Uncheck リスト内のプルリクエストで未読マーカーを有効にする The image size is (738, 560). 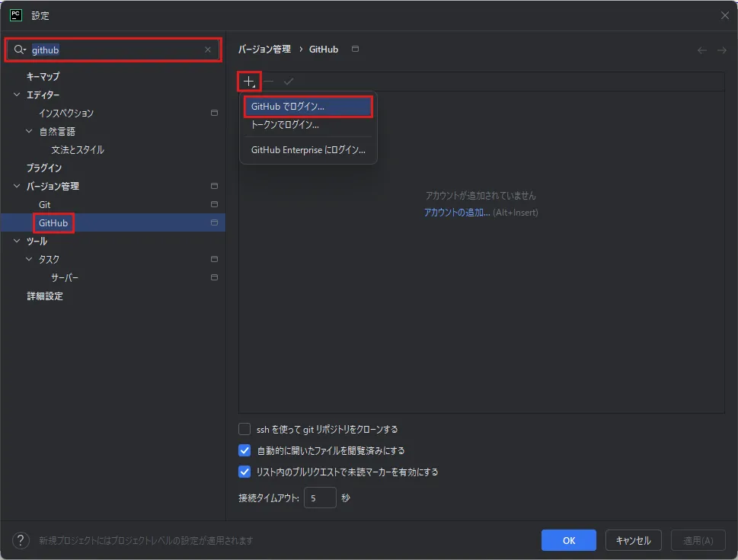pos(244,472)
